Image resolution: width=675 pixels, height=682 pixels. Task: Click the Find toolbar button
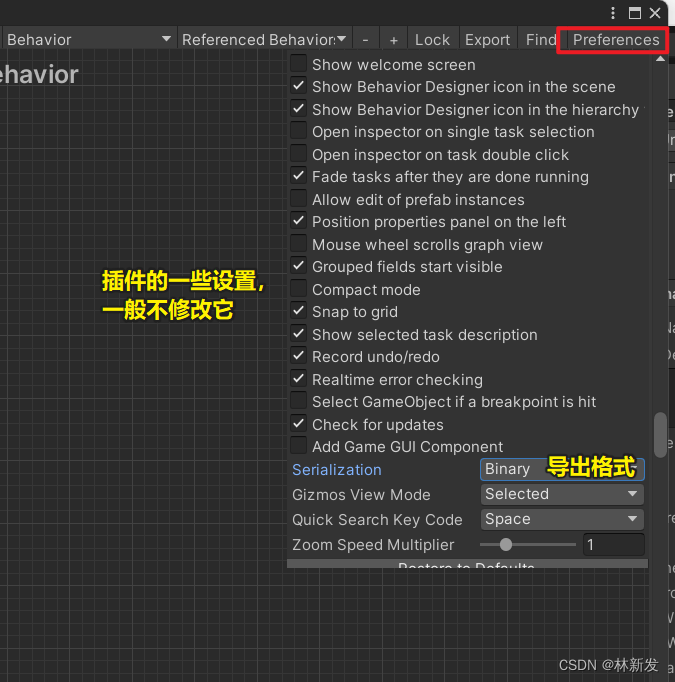coord(541,40)
